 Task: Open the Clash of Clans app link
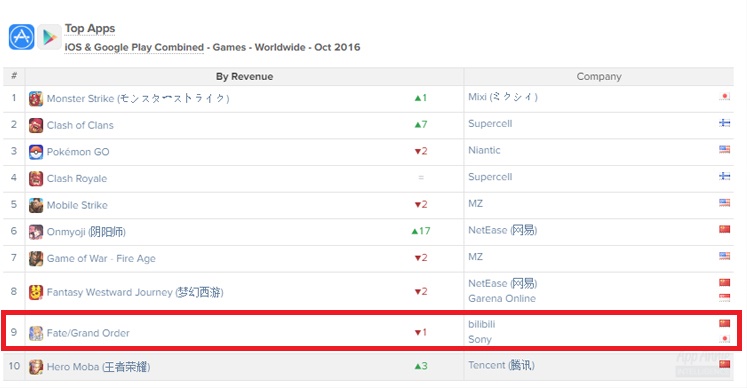(80, 125)
